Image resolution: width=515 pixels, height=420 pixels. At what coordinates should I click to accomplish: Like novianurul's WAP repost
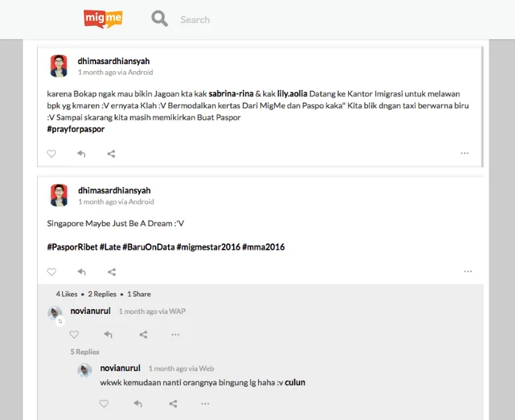[74, 335]
